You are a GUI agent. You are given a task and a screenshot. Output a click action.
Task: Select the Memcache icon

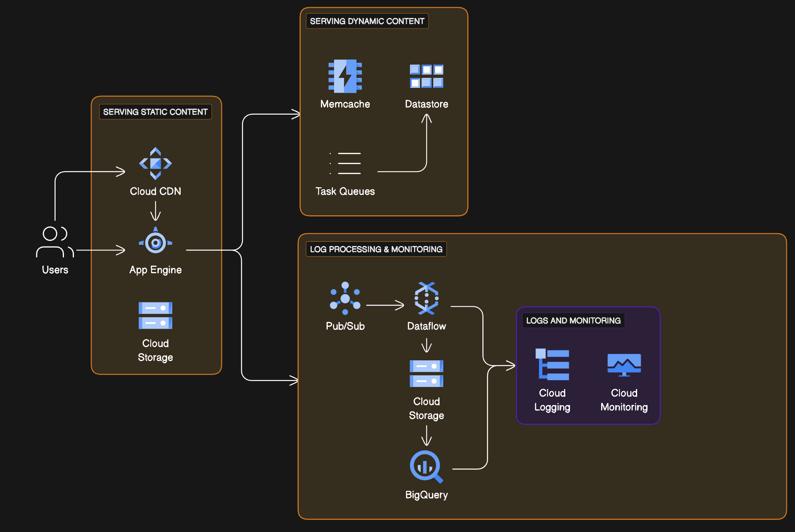(x=345, y=76)
